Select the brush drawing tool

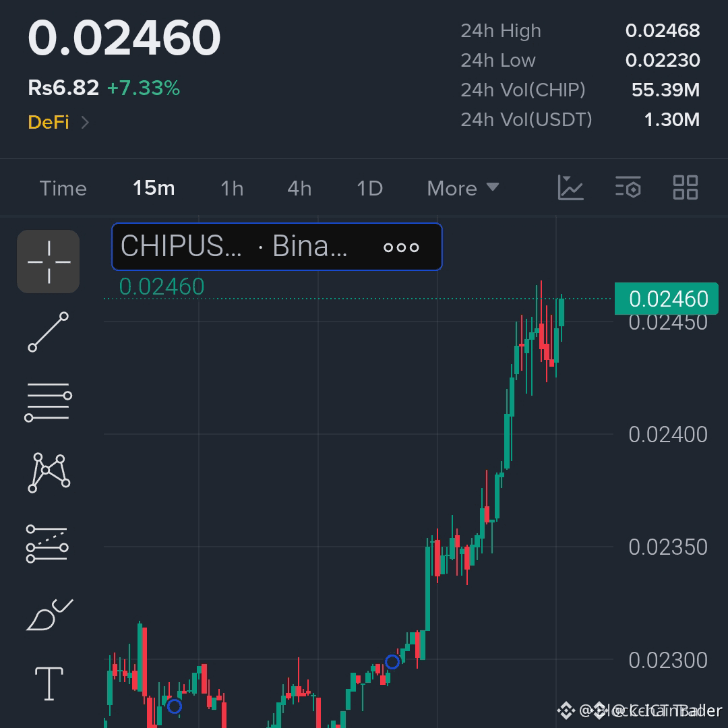click(x=49, y=615)
